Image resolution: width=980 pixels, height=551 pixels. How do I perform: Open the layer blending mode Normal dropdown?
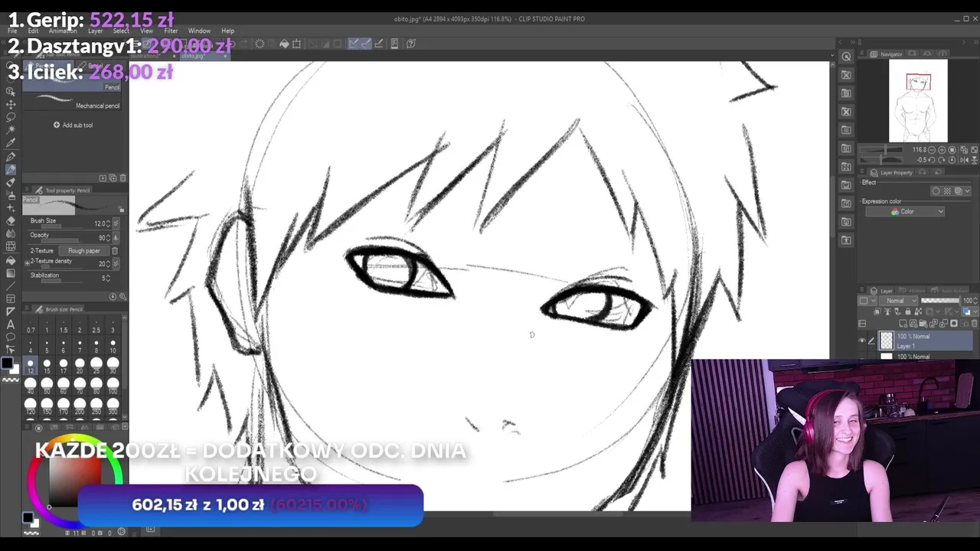[x=898, y=300]
